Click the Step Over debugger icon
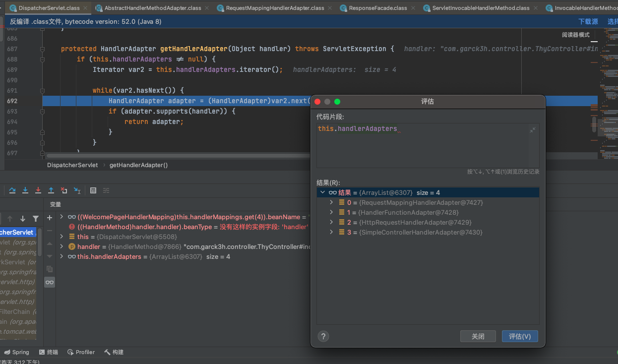This screenshot has width=618, height=364. 12,190
